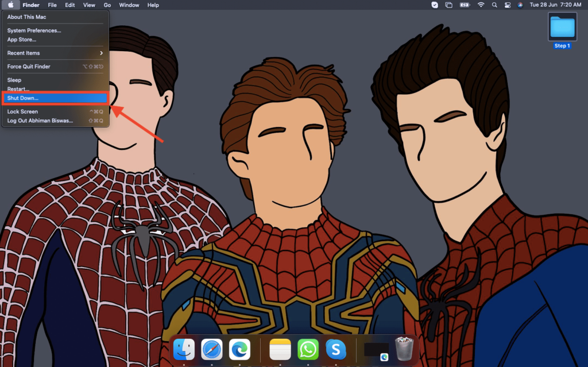Open Spotlight search magnifier in menu bar
This screenshot has height=367, width=588.
pyautogui.click(x=494, y=5)
